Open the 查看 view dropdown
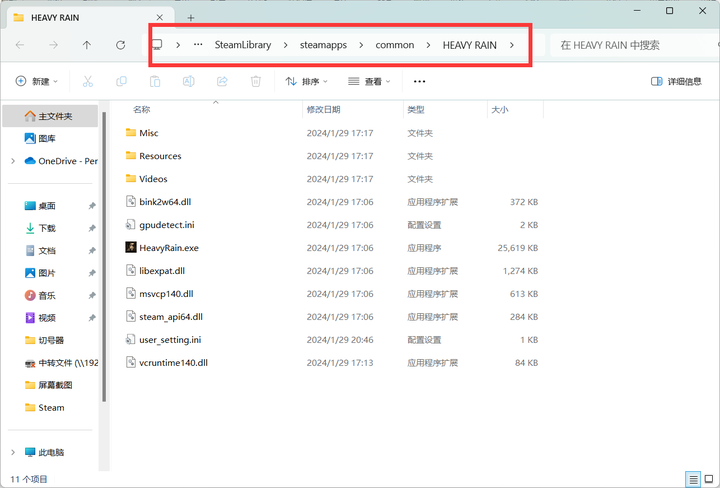The image size is (720, 488). tap(369, 81)
